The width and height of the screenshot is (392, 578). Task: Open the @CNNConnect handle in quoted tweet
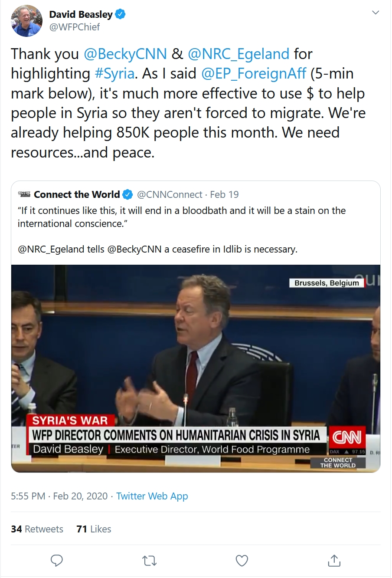click(x=170, y=194)
